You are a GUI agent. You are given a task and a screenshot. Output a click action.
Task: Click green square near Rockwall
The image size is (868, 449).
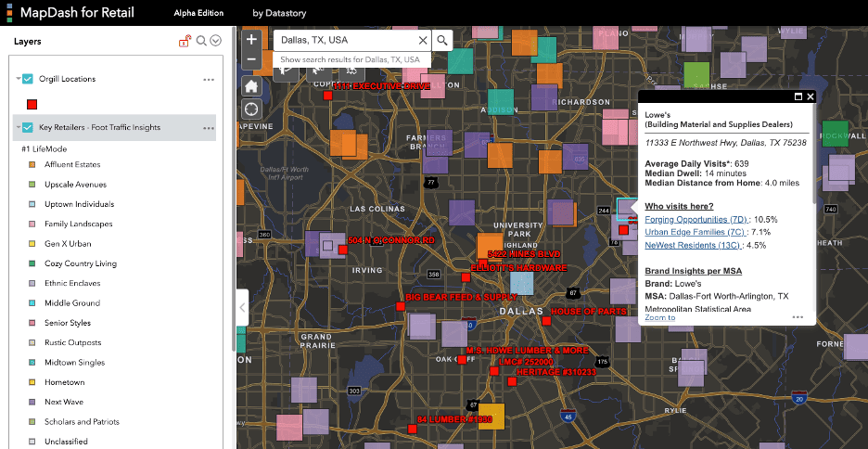point(835,134)
